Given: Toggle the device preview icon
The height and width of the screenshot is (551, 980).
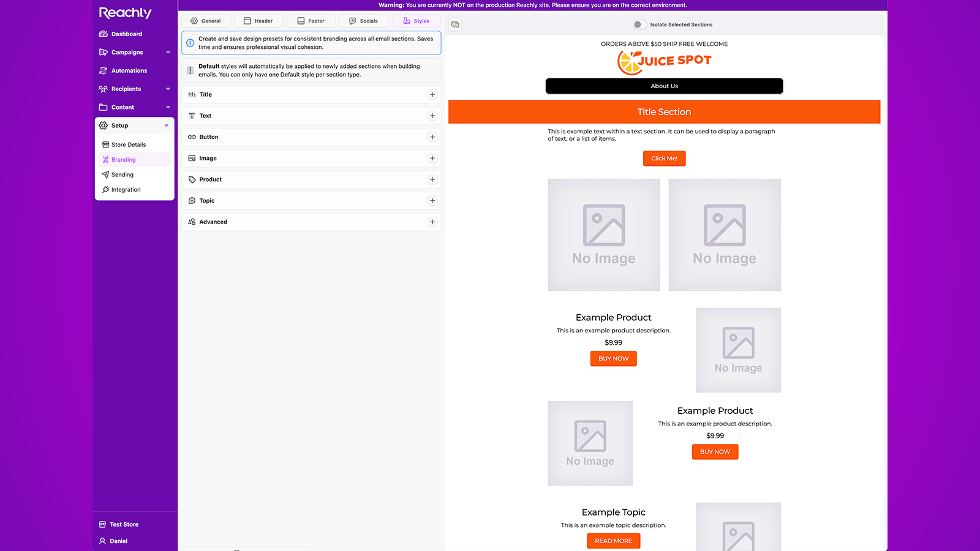Looking at the screenshot, I should click(455, 24).
